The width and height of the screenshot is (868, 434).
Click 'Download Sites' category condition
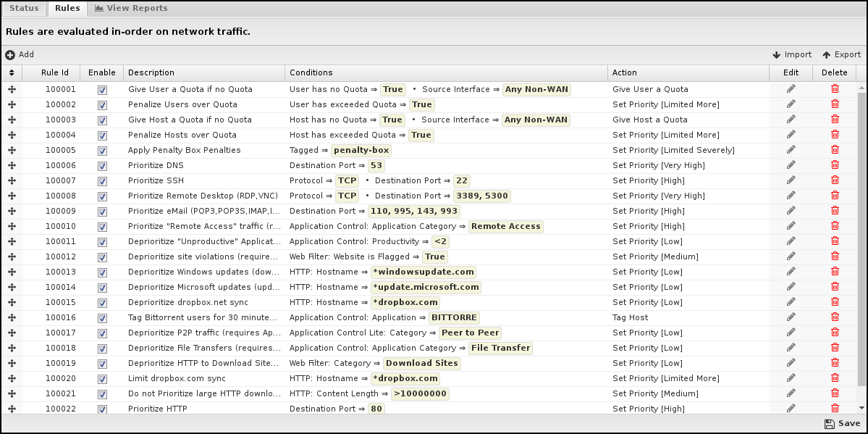pyautogui.click(x=422, y=364)
